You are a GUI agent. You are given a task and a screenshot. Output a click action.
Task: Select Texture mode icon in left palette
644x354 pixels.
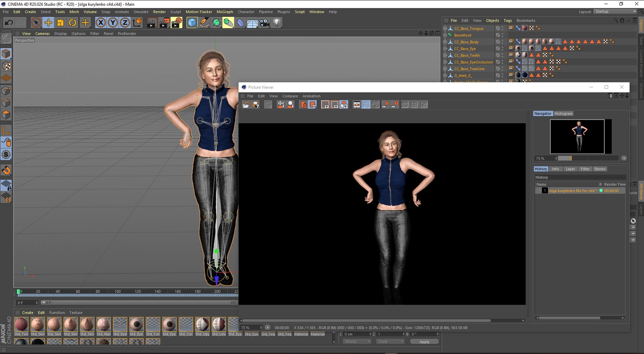point(6,66)
